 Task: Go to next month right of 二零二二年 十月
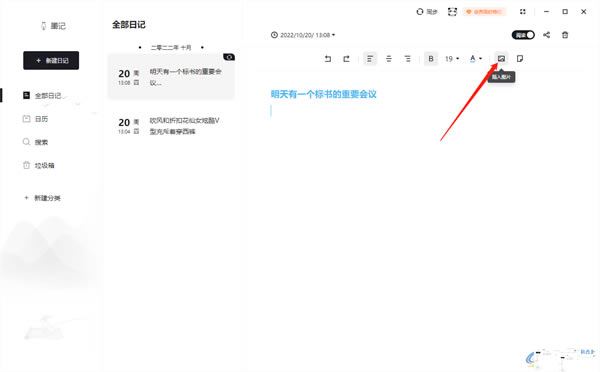click(202, 47)
